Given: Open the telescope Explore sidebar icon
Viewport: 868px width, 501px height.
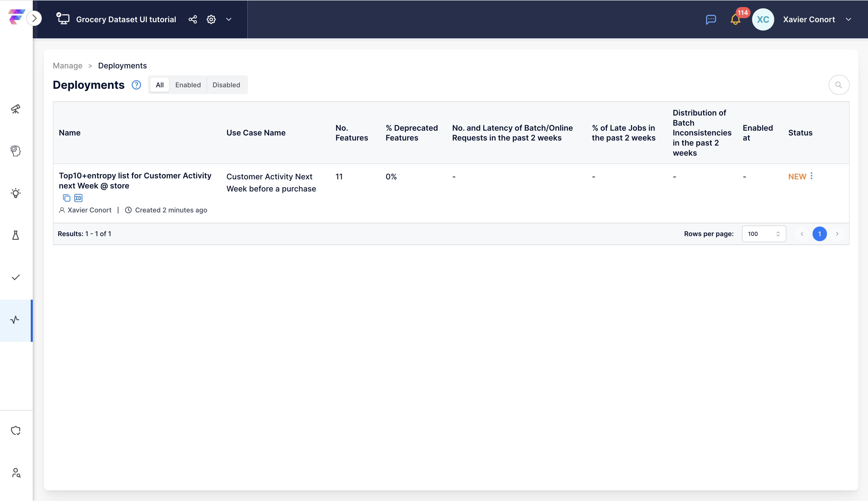Looking at the screenshot, I should (15, 109).
